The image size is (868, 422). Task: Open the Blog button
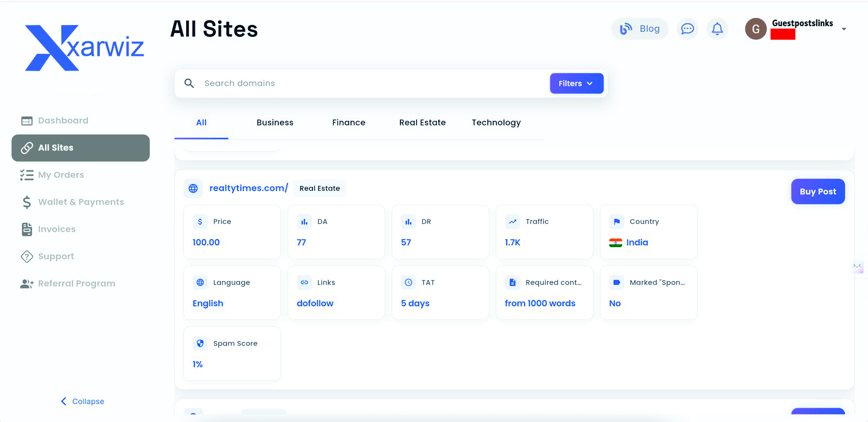[640, 29]
